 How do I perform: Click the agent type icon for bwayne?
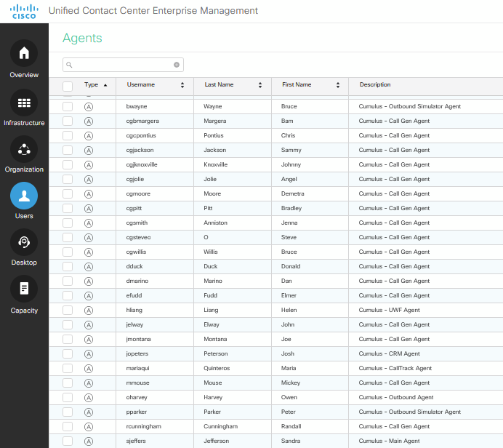(89, 106)
